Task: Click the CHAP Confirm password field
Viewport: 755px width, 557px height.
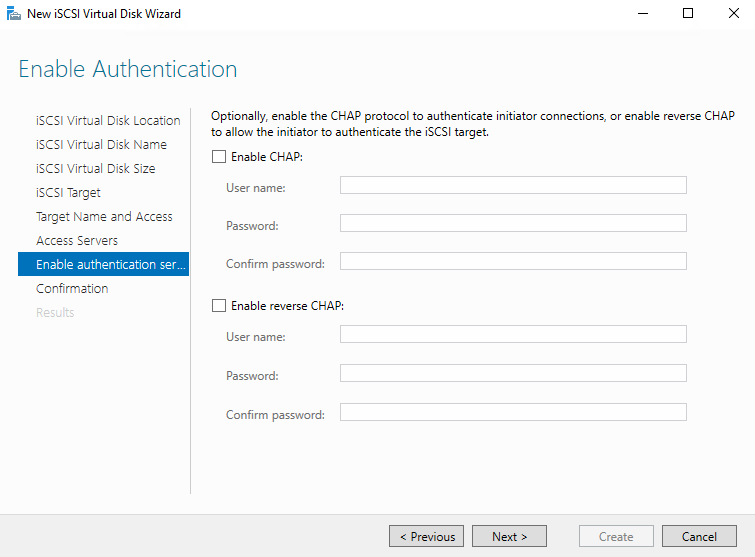Action: tap(513, 261)
